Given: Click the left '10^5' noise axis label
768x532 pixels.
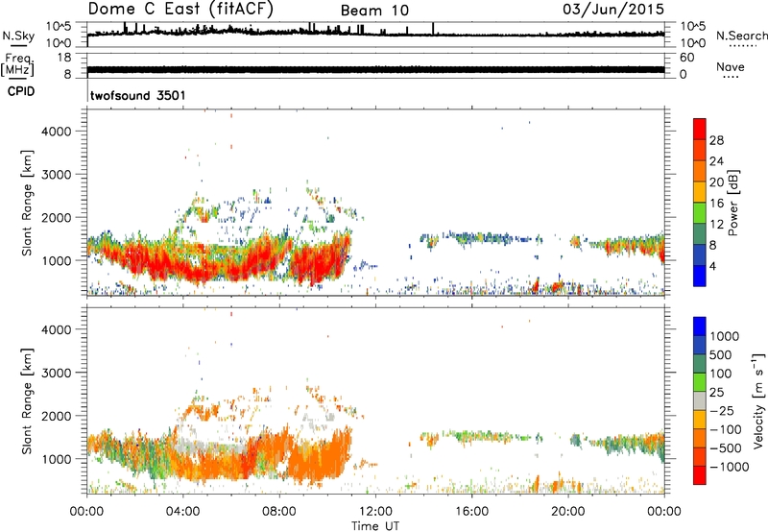Looking at the screenshot, I should pyautogui.click(x=59, y=26).
